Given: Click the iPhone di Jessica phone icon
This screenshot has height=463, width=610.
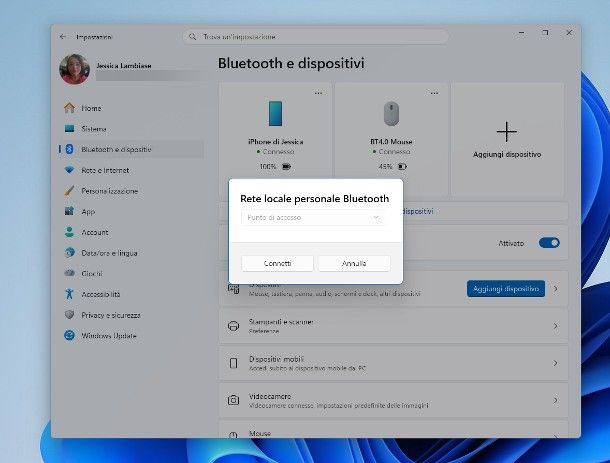Looking at the screenshot, I should click(x=275, y=113).
